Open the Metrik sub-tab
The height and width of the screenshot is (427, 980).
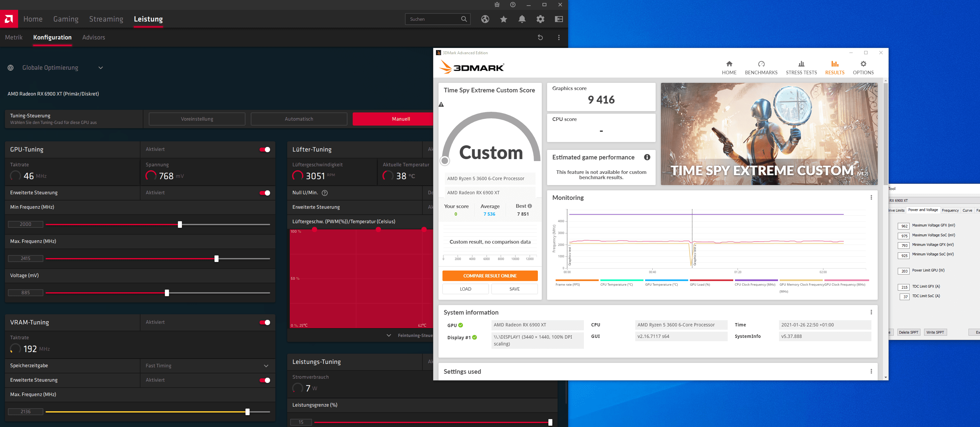click(x=14, y=37)
